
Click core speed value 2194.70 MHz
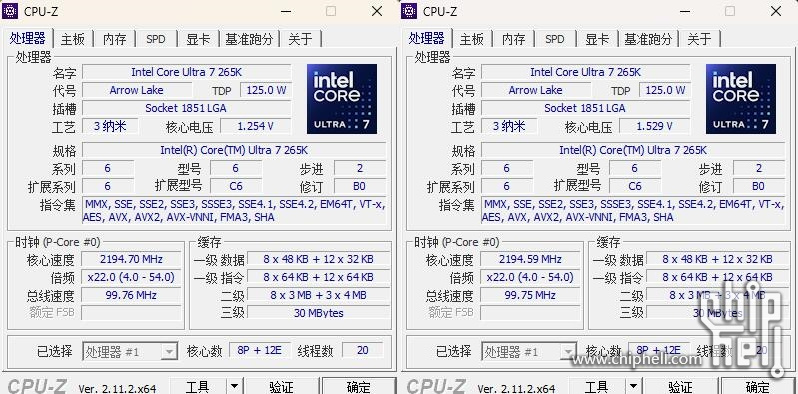tap(131, 259)
